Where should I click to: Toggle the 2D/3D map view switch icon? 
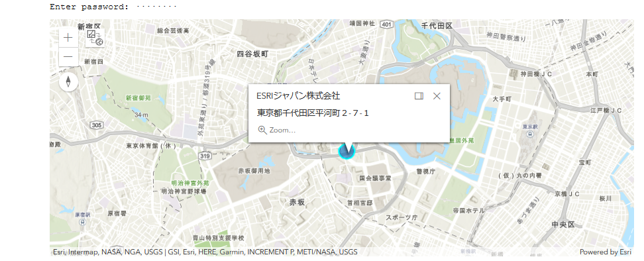pos(95,38)
